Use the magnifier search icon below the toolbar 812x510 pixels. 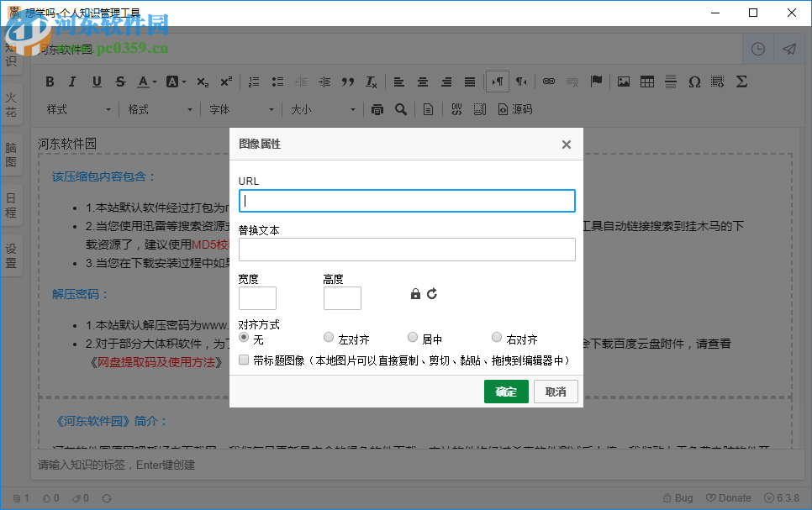(401, 109)
